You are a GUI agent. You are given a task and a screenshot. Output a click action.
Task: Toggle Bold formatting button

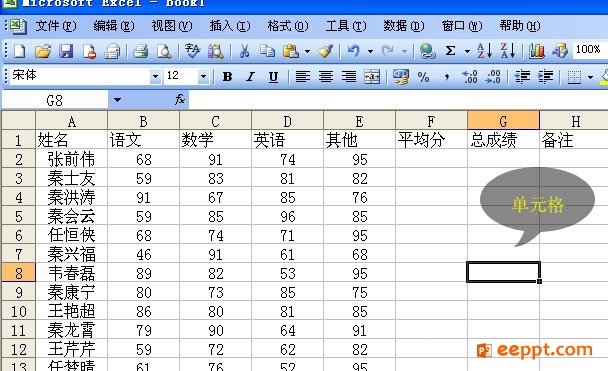click(227, 77)
